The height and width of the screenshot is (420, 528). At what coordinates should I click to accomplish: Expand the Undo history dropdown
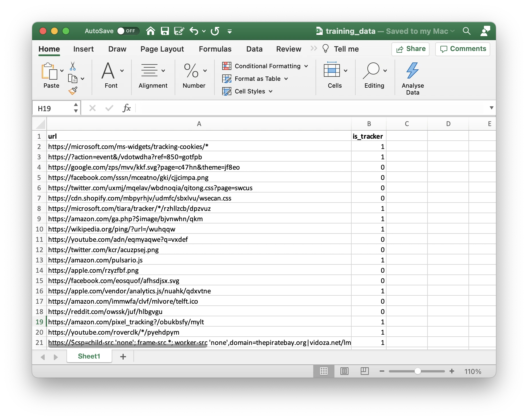(x=204, y=31)
